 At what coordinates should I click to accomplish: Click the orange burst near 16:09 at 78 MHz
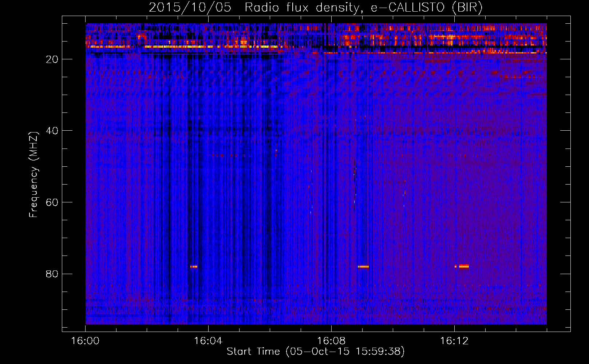[363, 266]
